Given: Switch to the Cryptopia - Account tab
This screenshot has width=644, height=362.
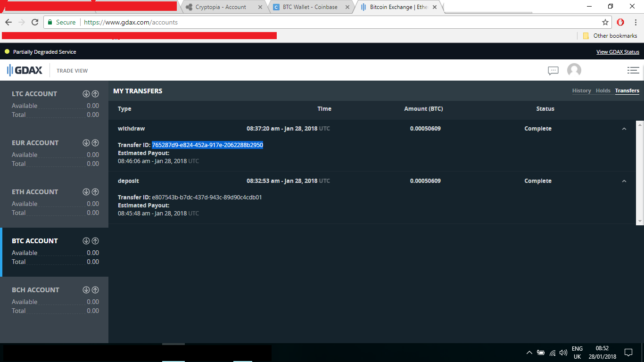Looking at the screenshot, I should pos(222,7).
